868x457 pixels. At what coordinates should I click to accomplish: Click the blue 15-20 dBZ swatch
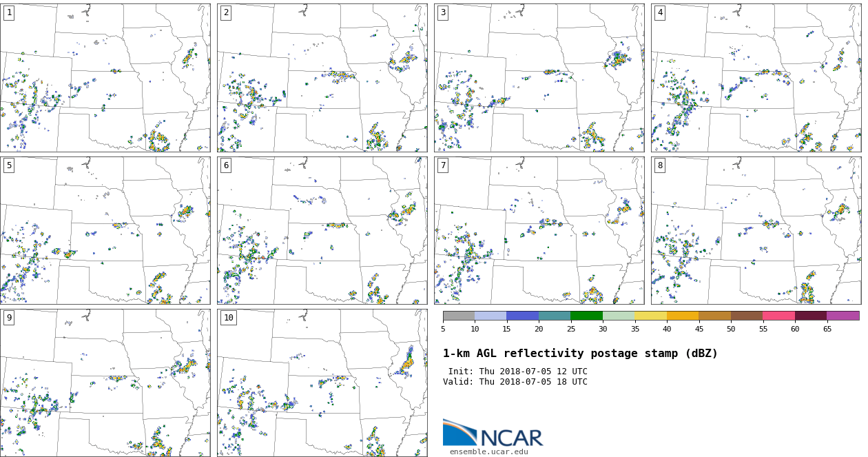(x=522, y=316)
